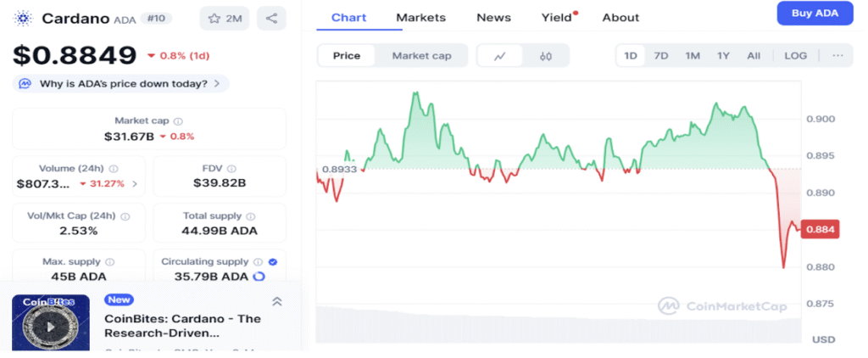The height and width of the screenshot is (358, 868).
Task: Click the circulating supply progress ring
Action: 259,277
